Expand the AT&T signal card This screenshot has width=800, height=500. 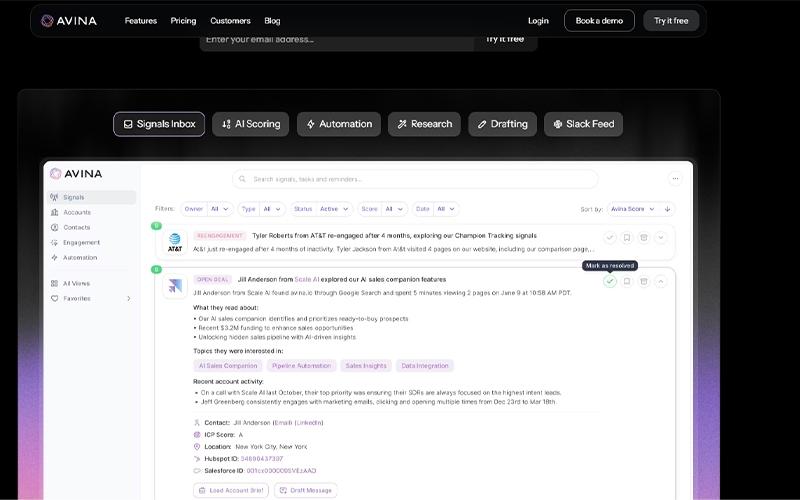tap(661, 238)
